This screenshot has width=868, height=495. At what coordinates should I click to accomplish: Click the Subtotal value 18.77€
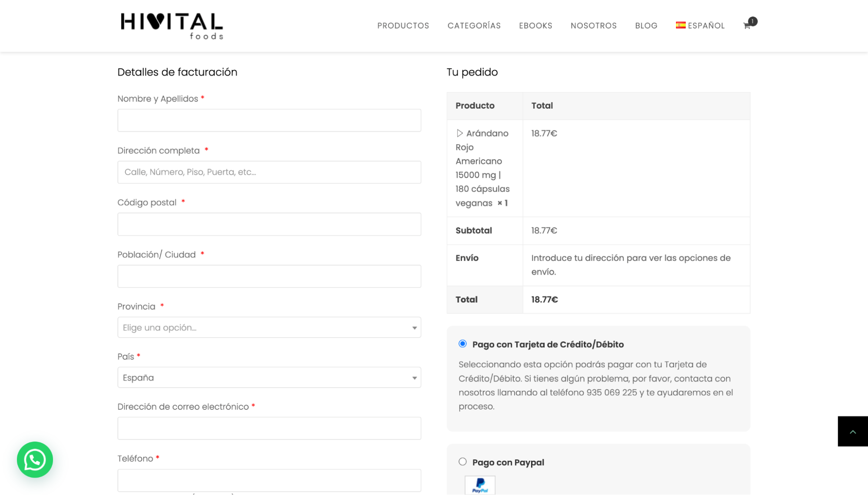tap(544, 231)
